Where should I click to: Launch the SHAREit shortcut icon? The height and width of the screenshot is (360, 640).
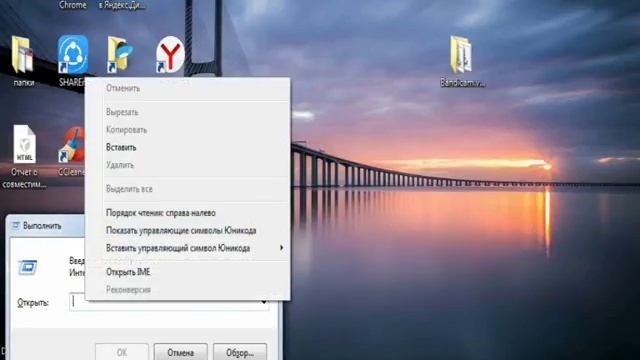(x=73, y=55)
